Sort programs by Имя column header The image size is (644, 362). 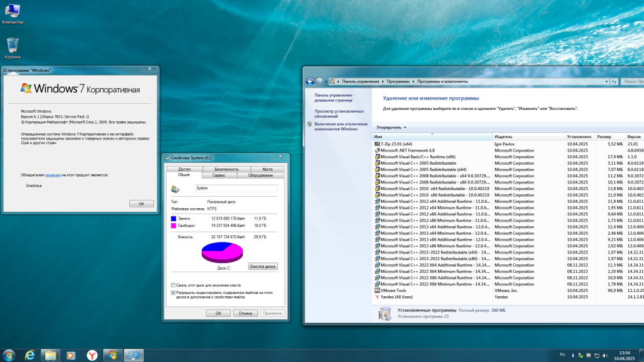(433, 136)
